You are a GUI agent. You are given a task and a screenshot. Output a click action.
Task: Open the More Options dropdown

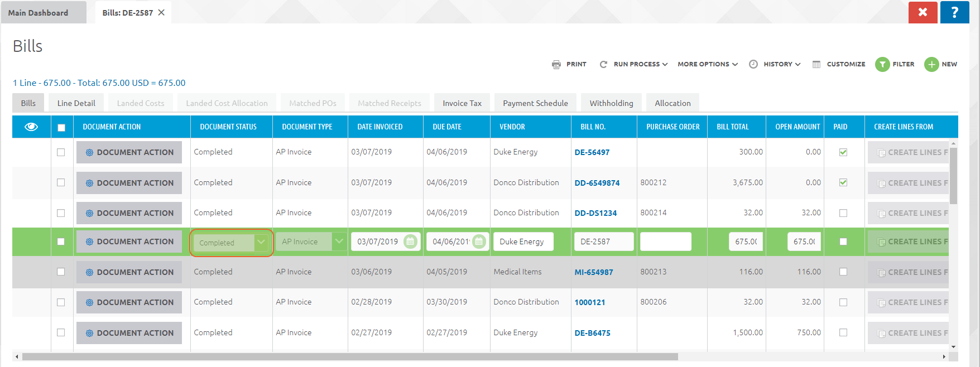(x=707, y=64)
